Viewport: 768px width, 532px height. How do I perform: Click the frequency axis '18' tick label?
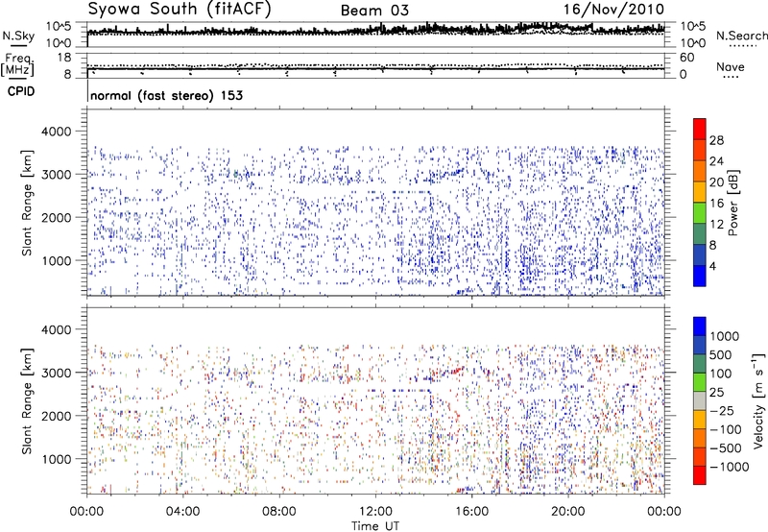[63, 58]
